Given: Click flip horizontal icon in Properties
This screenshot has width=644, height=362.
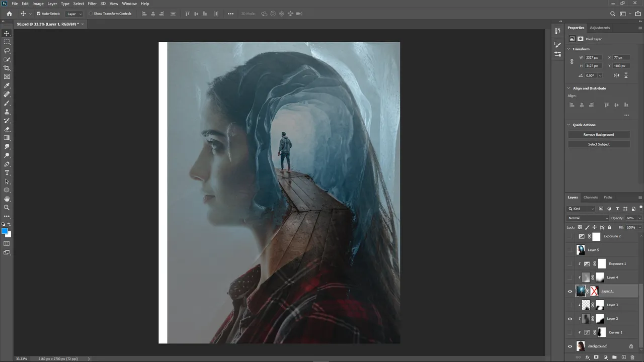Looking at the screenshot, I should coord(617,75).
